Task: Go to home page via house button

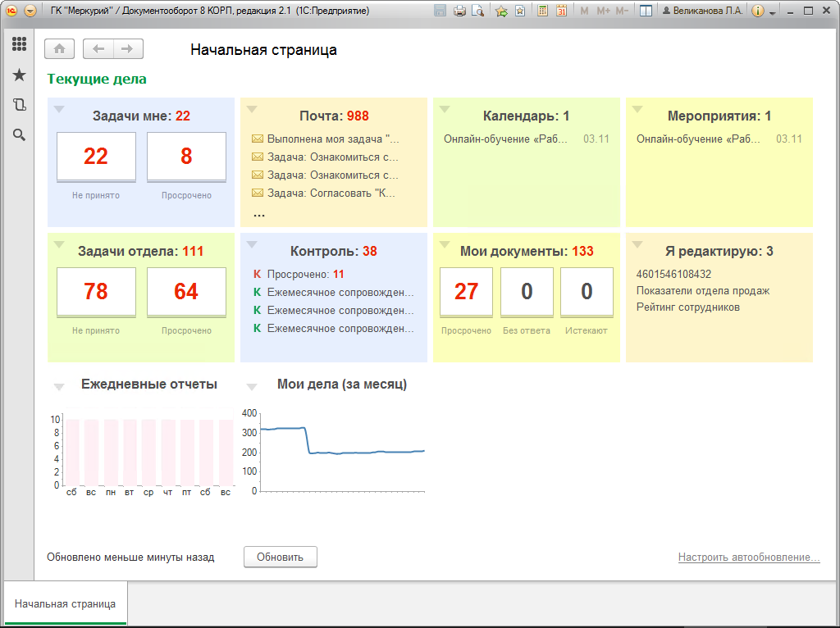Action: pyautogui.click(x=59, y=49)
